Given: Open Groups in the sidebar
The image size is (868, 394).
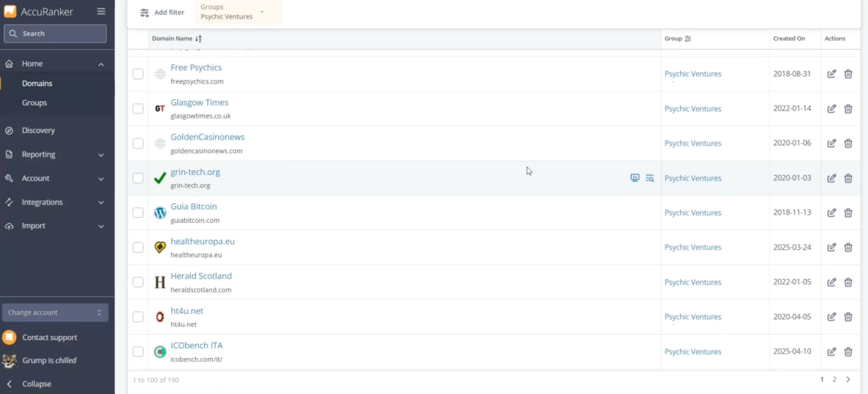Looking at the screenshot, I should click(x=34, y=103).
